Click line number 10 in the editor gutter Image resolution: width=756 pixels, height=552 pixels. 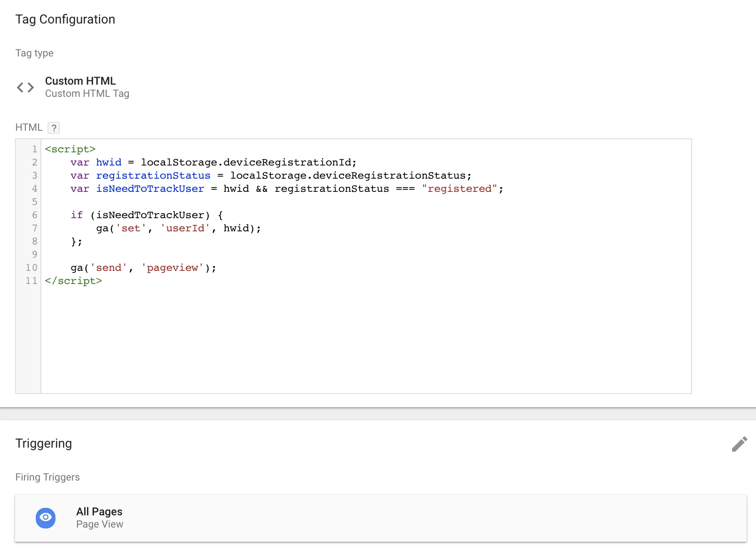coord(31,268)
